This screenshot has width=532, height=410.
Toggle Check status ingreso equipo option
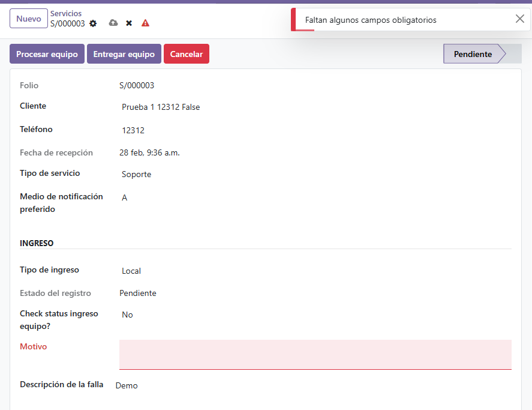tap(127, 314)
